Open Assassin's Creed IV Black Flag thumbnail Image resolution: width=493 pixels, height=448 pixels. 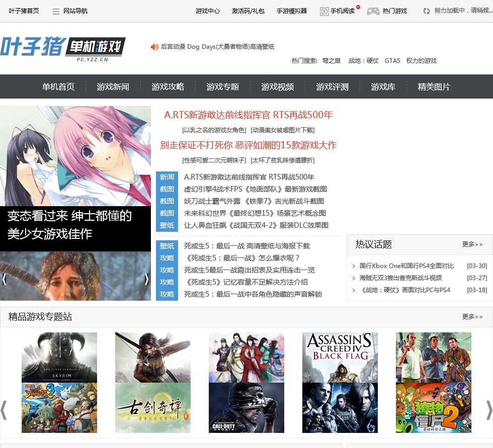pyautogui.click(x=340, y=357)
